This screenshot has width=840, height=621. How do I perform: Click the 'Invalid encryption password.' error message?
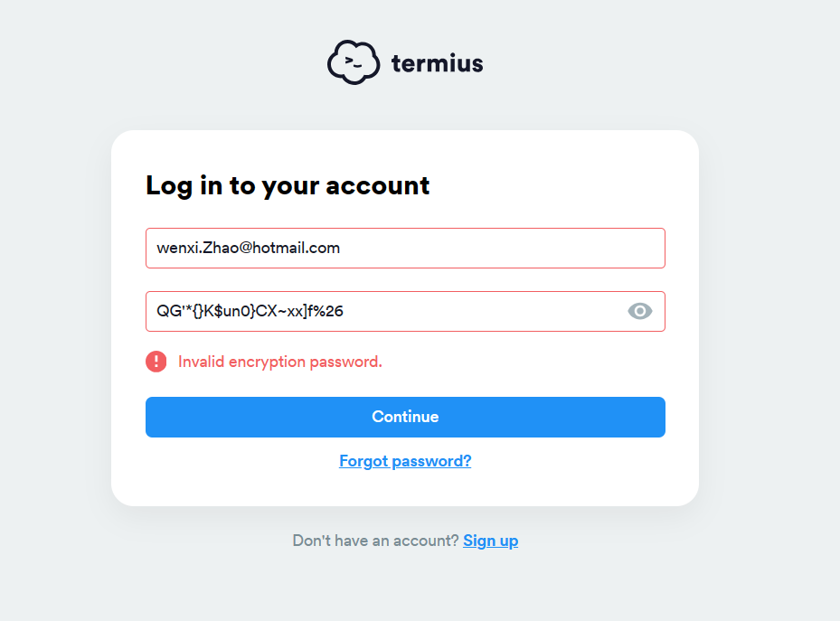[x=279, y=362]
